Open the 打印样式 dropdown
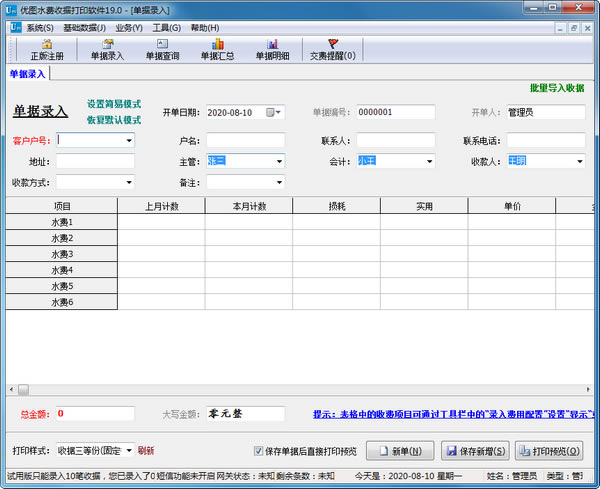Image resolution: width=600 pixels, height=489 pixels. coord(128,450)
